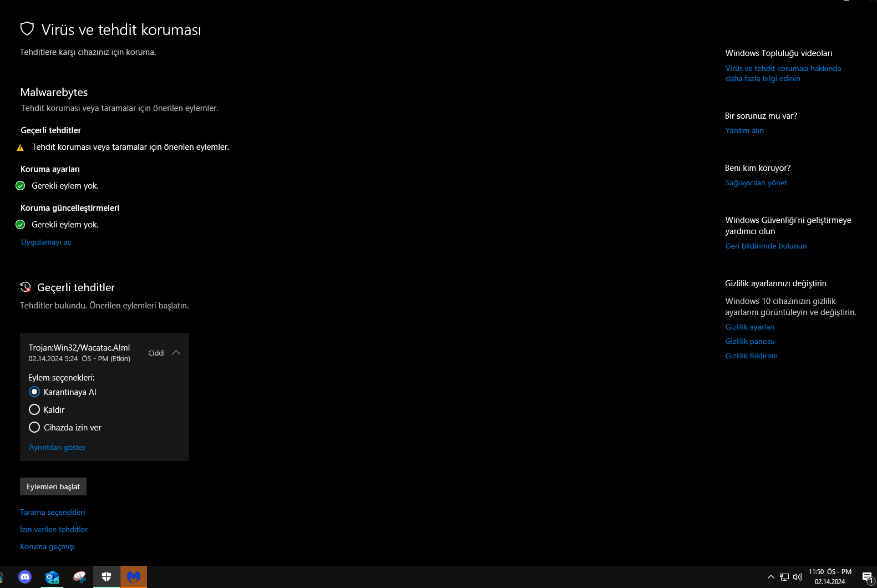Image resolution: width=877 pixels, height=588 pixels.
Task: Open the Ayrıntıları göster link
Action: 57,448
